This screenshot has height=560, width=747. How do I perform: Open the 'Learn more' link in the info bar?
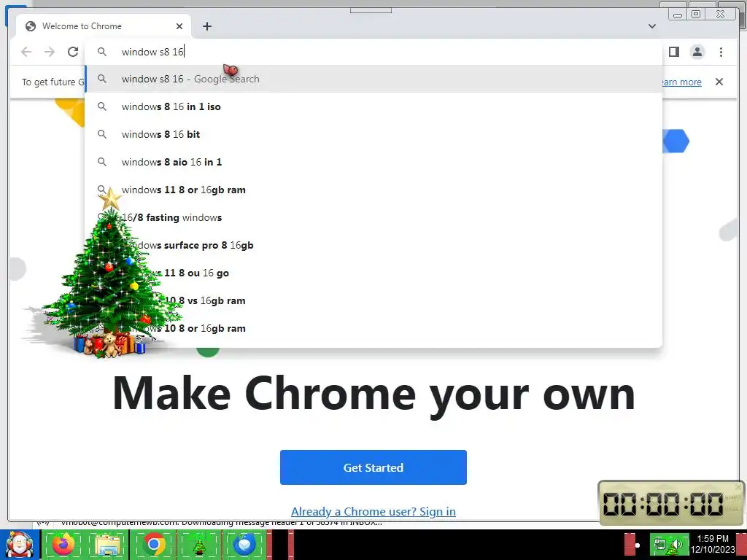tap(681, 82)
